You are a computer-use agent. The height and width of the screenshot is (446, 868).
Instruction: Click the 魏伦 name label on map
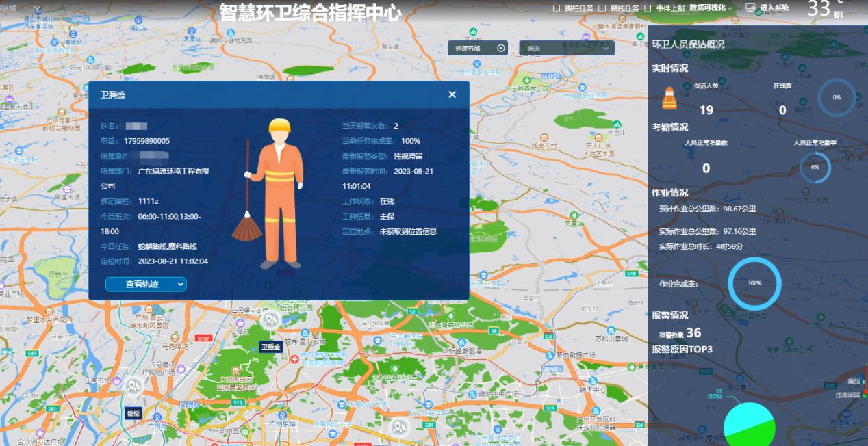[133, 413]
